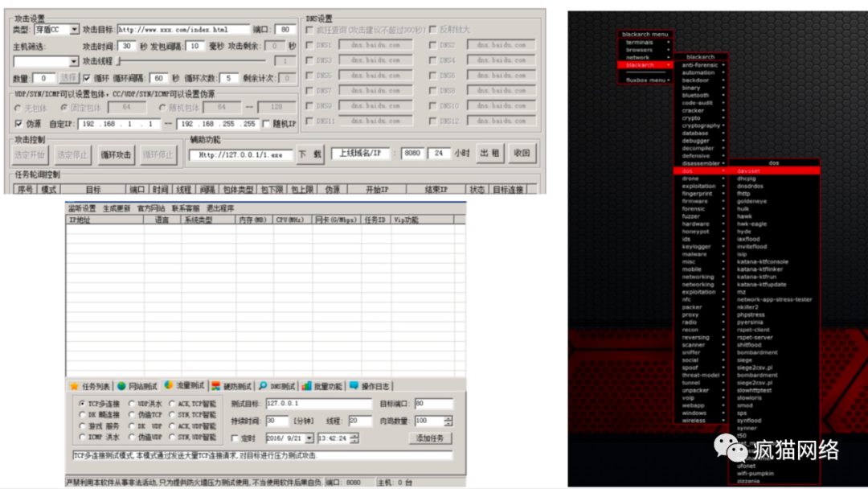This screenshot has height=489, width=868.
Task: Click the speech bubble icon on 操作日志 tab
Action: pyautogui.click(x=354, y=385)
